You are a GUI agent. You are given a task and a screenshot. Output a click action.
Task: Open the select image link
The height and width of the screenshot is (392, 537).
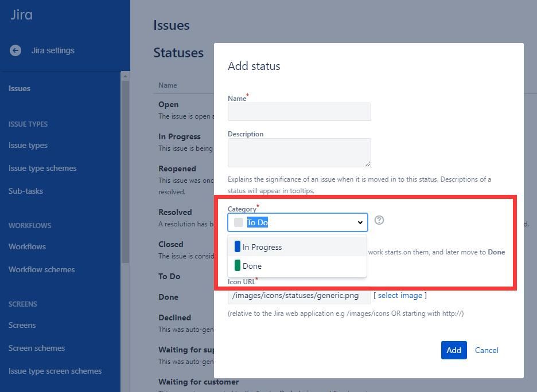point(400,295)
